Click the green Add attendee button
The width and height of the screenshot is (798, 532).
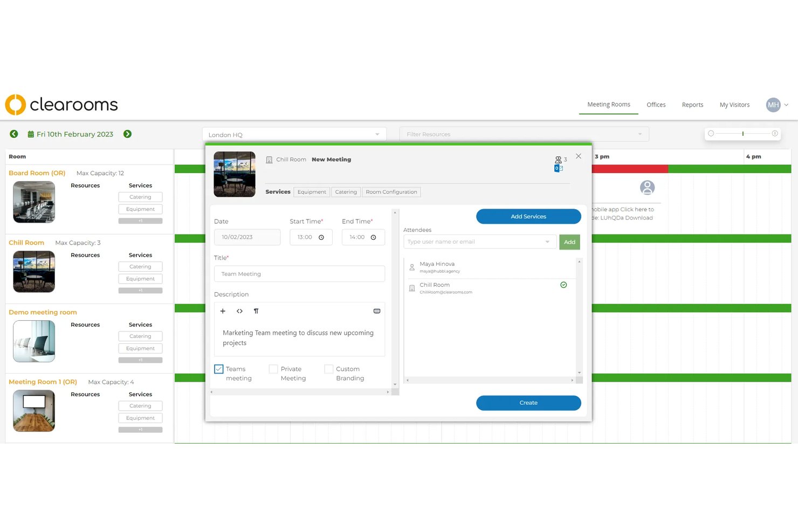(x=569, y=242)
